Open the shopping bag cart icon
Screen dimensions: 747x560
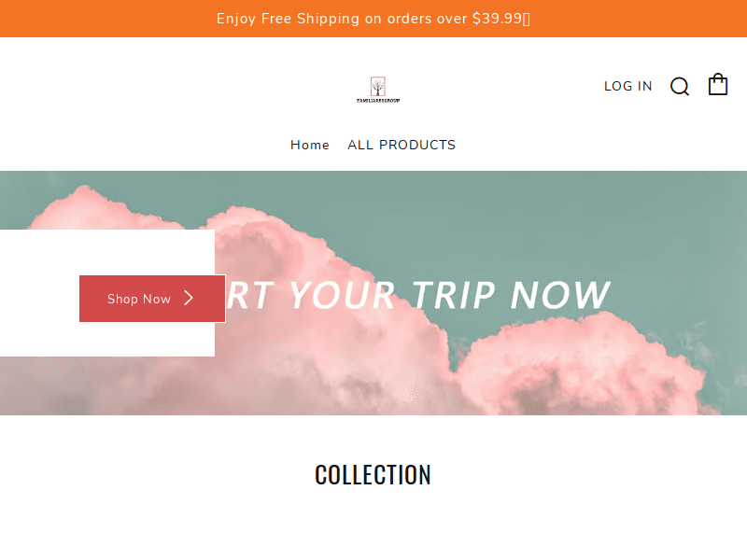pos(717,84)
